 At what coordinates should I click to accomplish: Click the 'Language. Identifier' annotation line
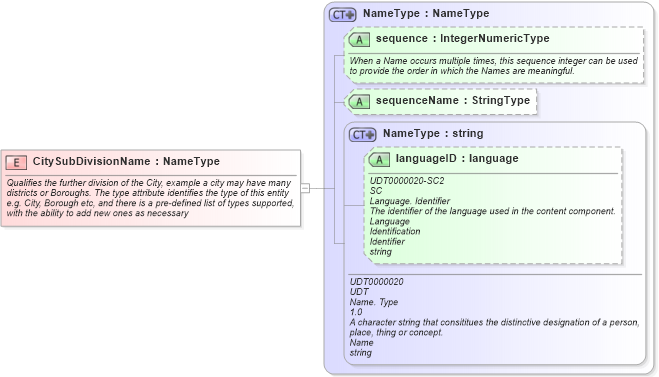pyautogui.click(x=410, y=201)
